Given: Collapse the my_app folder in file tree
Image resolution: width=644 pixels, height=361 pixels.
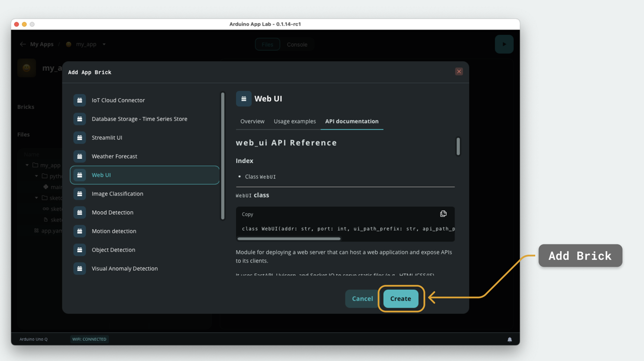Looking at the screenshot, I should coord(27,165).
